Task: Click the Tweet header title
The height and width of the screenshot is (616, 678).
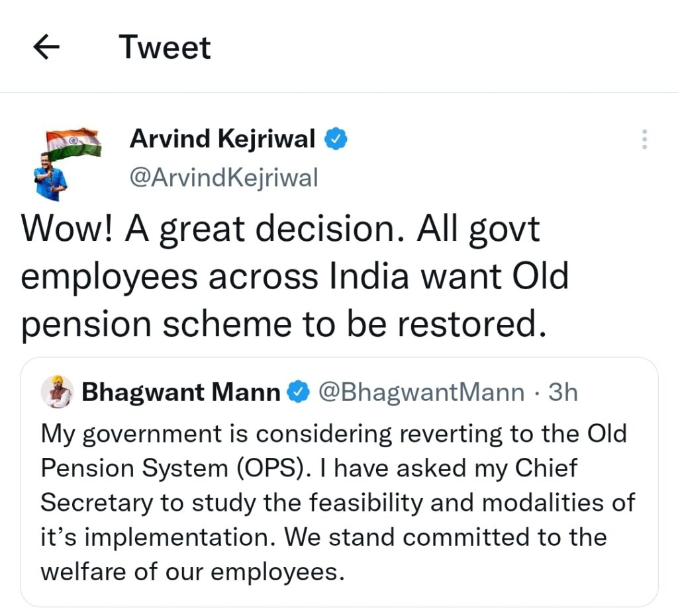Action: 165,47
